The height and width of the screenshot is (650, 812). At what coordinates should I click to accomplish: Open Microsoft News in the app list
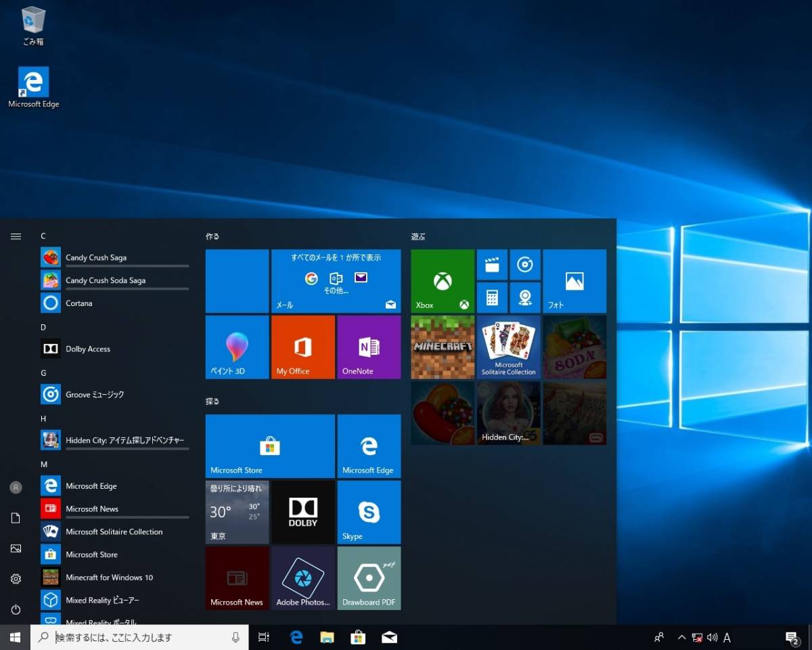pos(115,509)
